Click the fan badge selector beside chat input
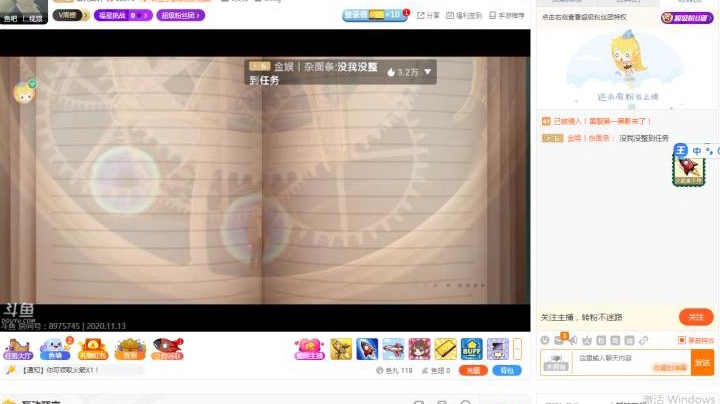This screenshot has width=720, height=404. coord(556,363)
